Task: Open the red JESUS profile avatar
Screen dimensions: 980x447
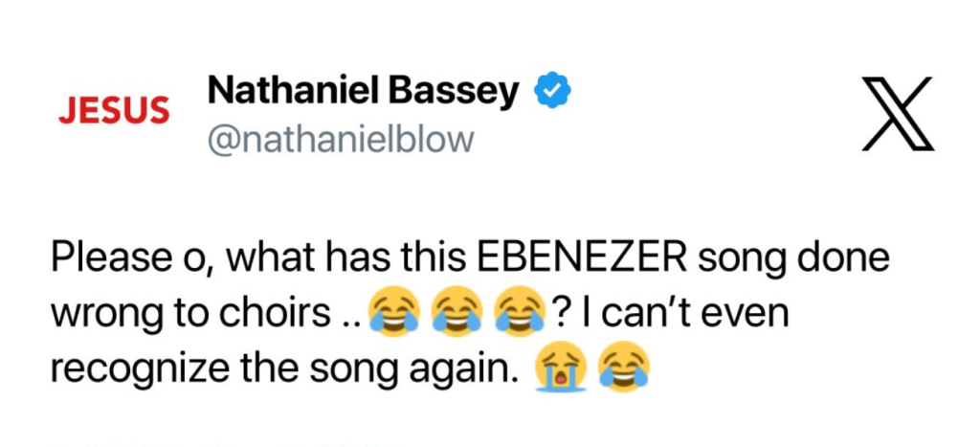Action: click(114, 111)
